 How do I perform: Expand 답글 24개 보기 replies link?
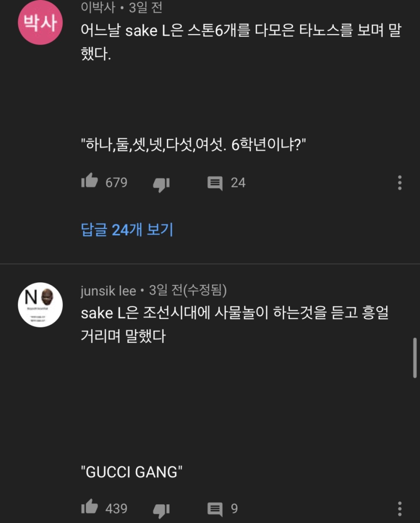[127, 230]
